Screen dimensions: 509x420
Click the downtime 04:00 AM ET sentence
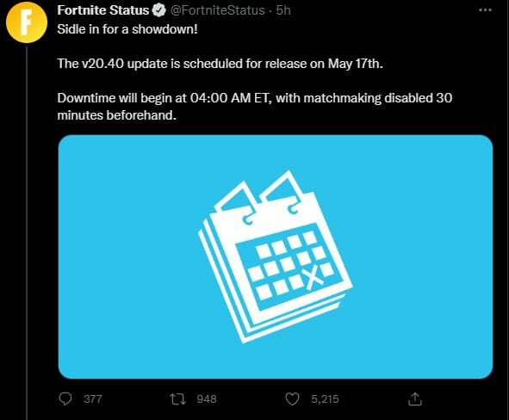[255, 107]
